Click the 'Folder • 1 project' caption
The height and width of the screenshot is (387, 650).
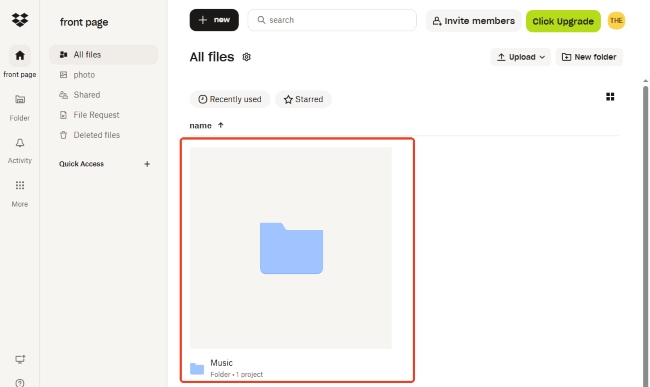[x=237, y=375]
